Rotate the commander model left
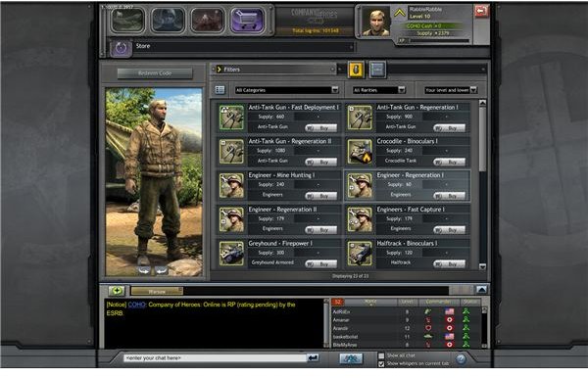The width and height of the screenshot is (588, 378). pos(145,269)
